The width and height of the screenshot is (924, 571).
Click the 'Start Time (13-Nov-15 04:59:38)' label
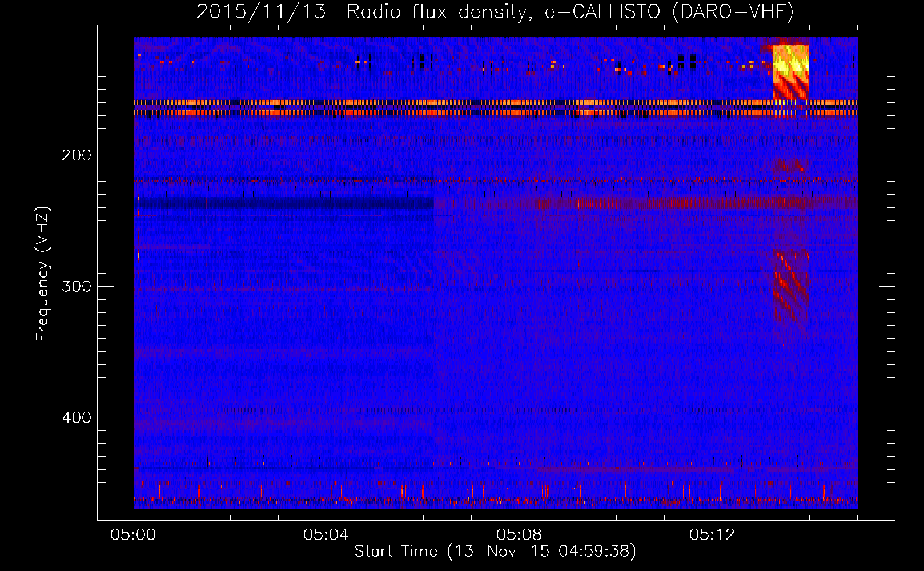495,552
